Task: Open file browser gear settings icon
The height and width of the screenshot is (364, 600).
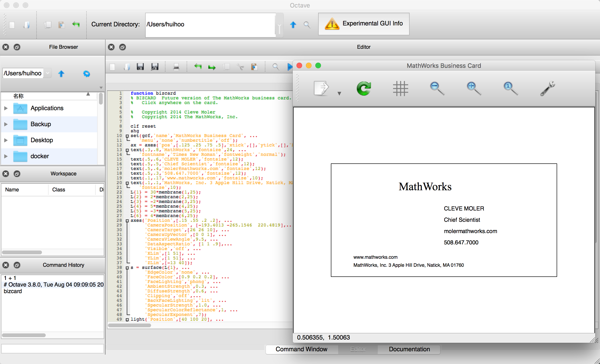Action: click(86, 74)
